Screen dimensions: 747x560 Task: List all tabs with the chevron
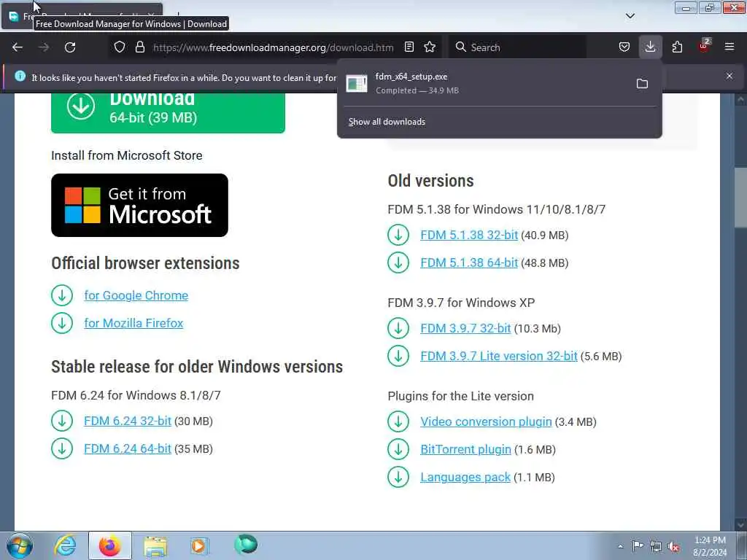[630, 16]
